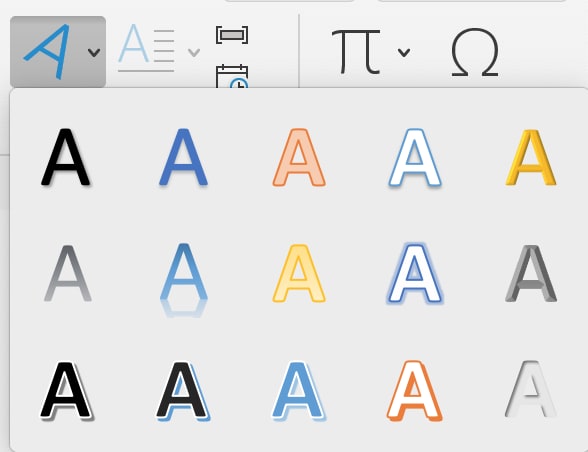Open the Equation dropdown arrow
This screenshot has width=588, height=452.
click(404, 52)
